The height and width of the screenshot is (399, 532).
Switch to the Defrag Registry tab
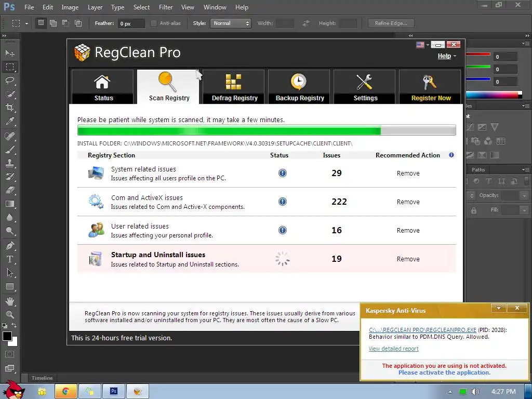(x=233, y=87)
